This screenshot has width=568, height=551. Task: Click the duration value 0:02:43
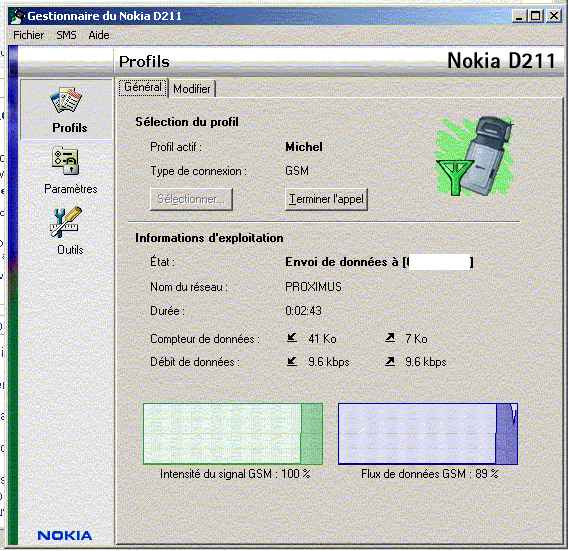point(303,311)
